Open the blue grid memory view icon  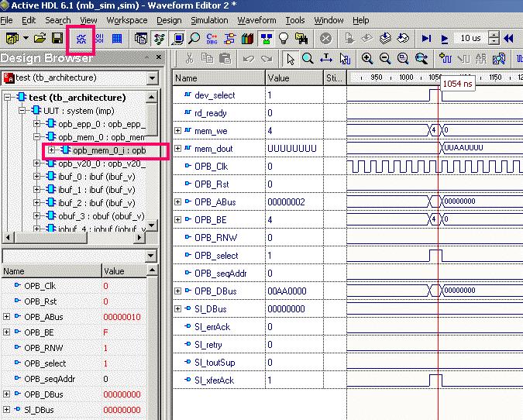pos(117,39)
